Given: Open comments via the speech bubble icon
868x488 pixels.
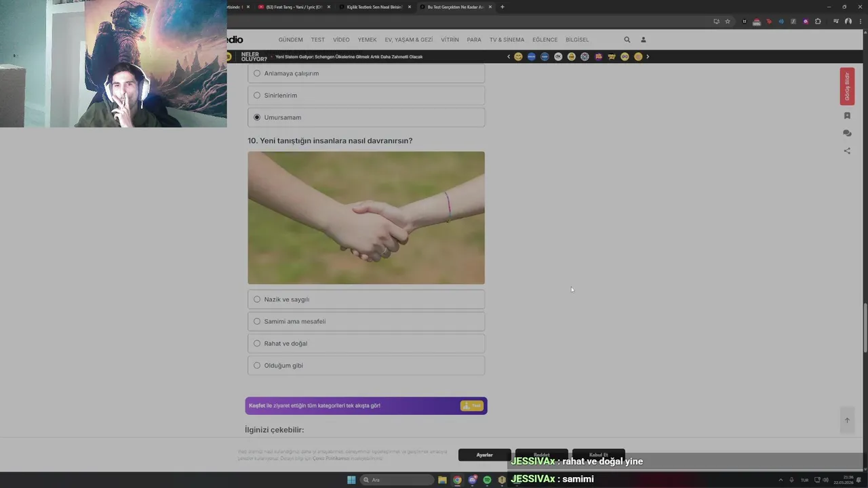Looking at the screenshot, I should [x=847, y=134].
